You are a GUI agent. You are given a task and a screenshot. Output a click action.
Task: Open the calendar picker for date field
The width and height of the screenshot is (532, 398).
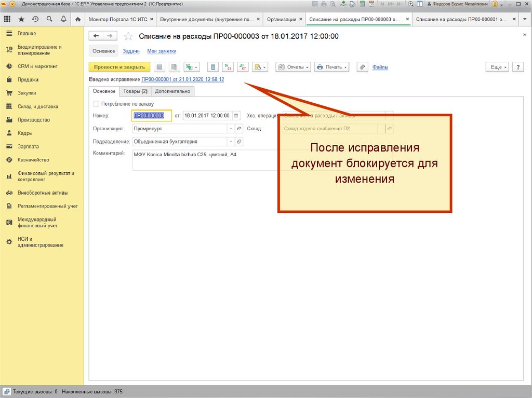pos(236,116)
